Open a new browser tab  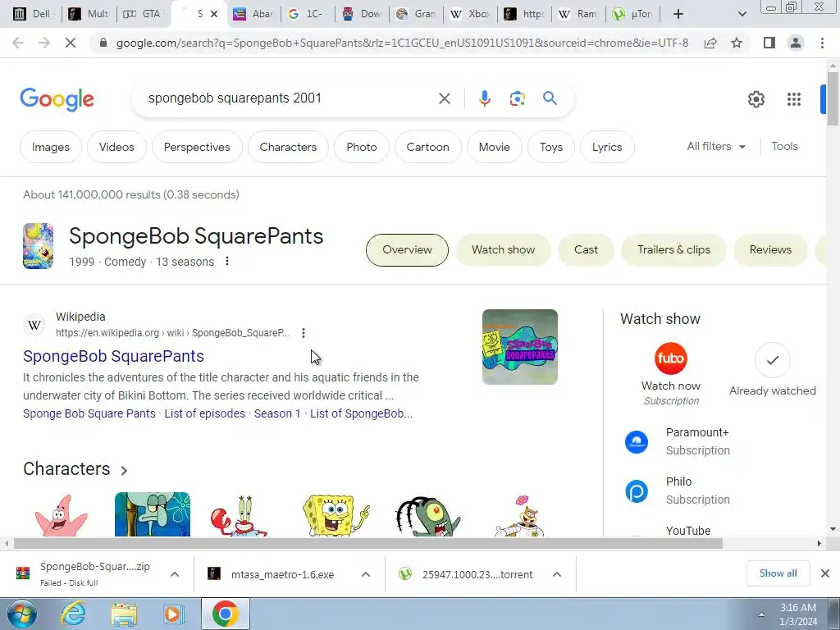678,14
